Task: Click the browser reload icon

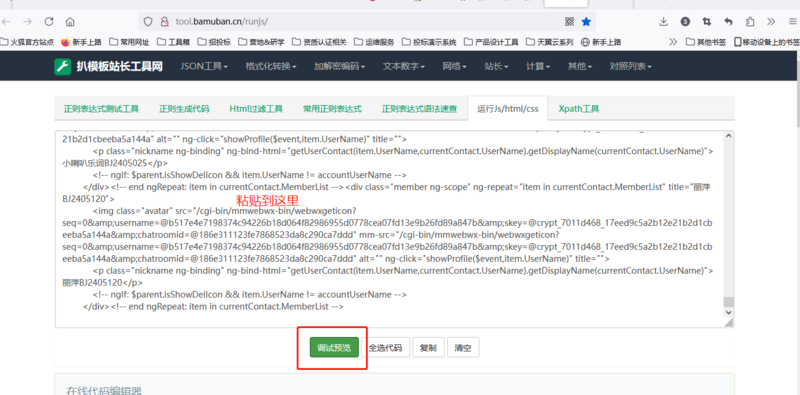Action: [x=49, y=21]
